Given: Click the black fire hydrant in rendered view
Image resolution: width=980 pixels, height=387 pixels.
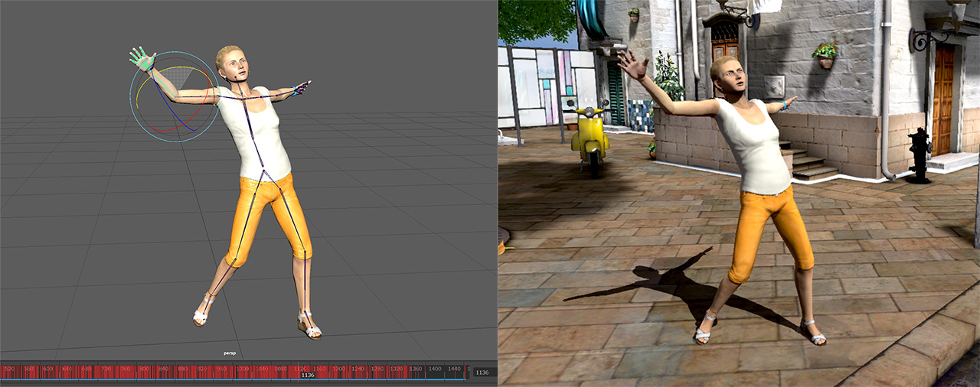Looking at the screenshot, I should pyautogui.click(x=919, y=155).
